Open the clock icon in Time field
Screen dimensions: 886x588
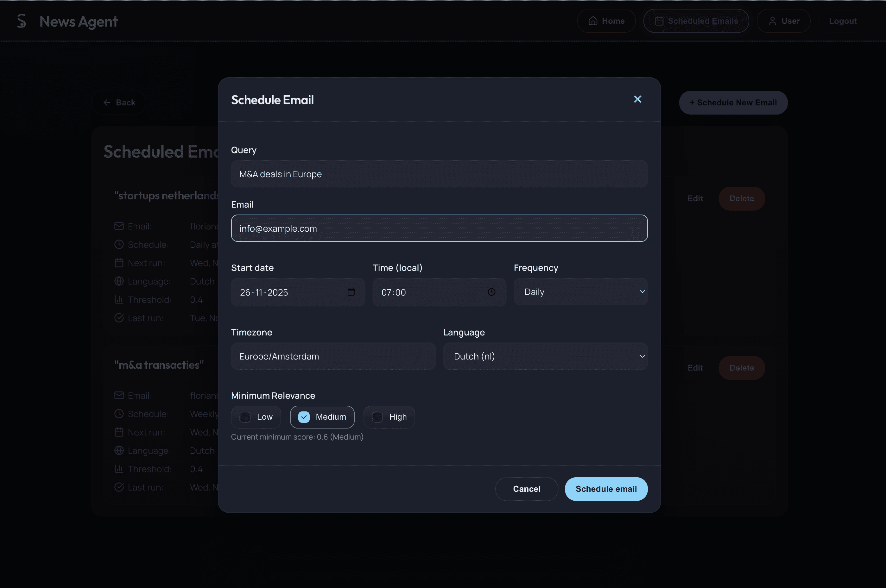click(492, 292)
